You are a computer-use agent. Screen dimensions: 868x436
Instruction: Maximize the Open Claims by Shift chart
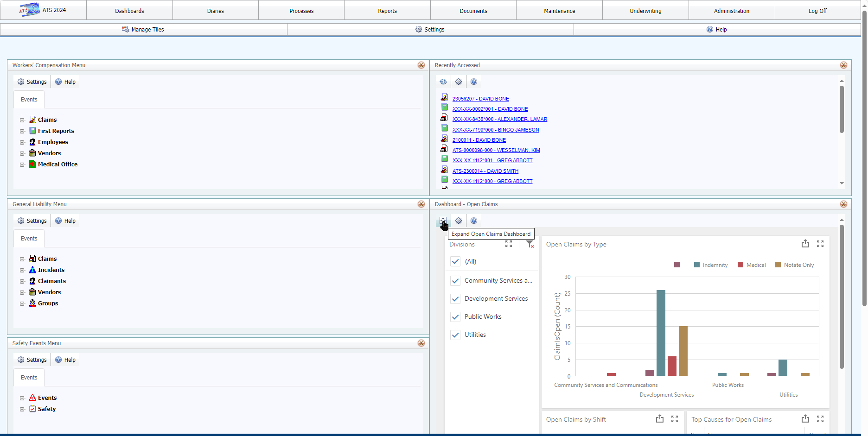(x=675, y=419)
